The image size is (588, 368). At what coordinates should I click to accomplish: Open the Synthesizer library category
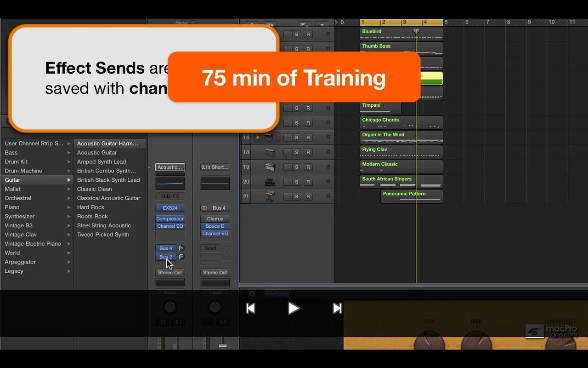(x=37, y=216)
